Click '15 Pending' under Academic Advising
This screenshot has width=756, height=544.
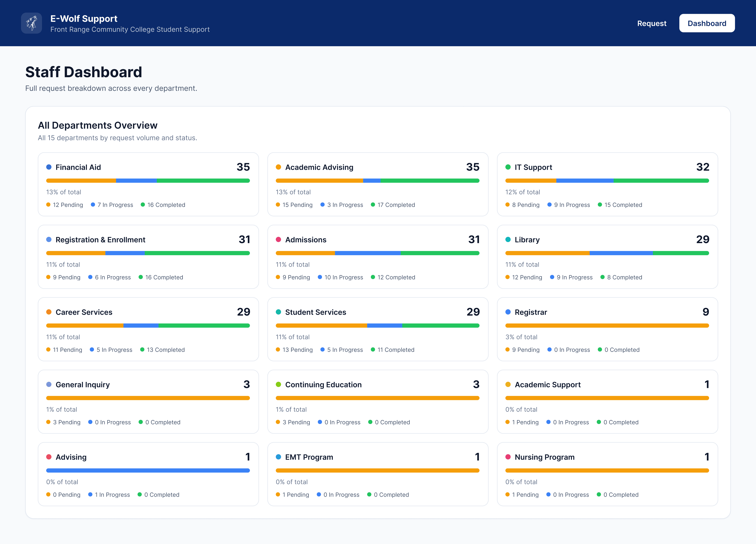[x=294, y=205]
